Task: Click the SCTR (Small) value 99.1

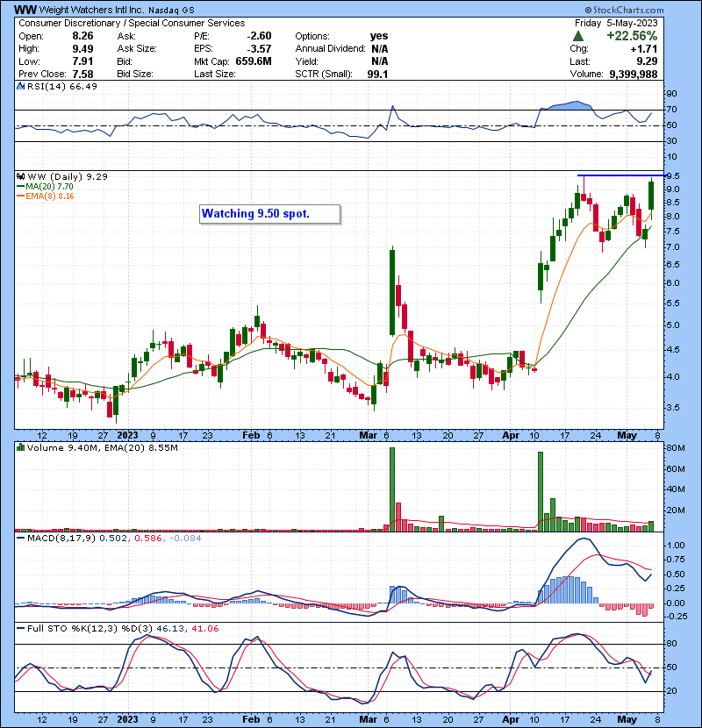Action: click(x=377, y=74)
